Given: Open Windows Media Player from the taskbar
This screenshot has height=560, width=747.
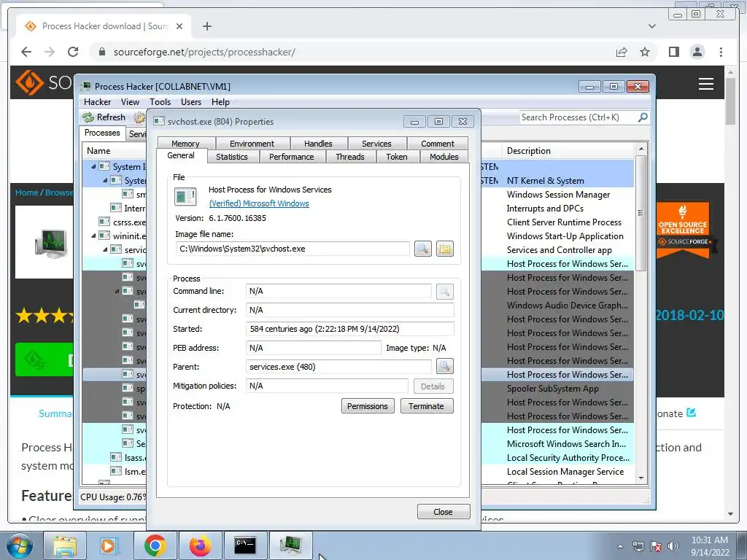Looking at the screenshot, I should (x=109, y=545).
